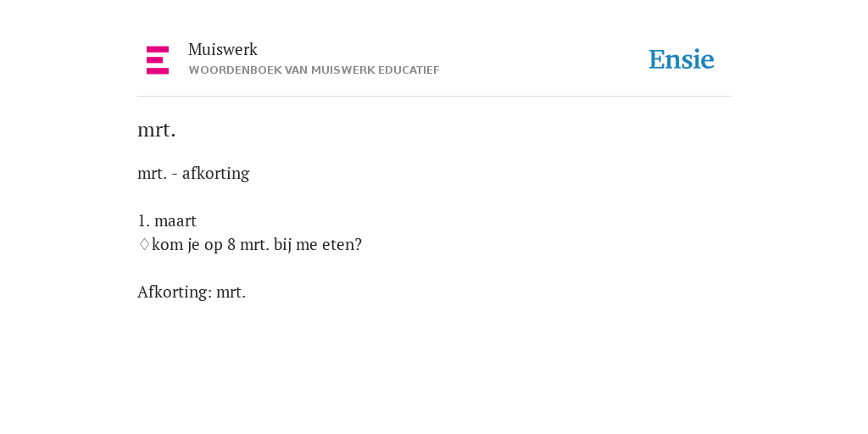Click the word bij in the example sentence
868x434 pixels.
[x=282, y=244]
